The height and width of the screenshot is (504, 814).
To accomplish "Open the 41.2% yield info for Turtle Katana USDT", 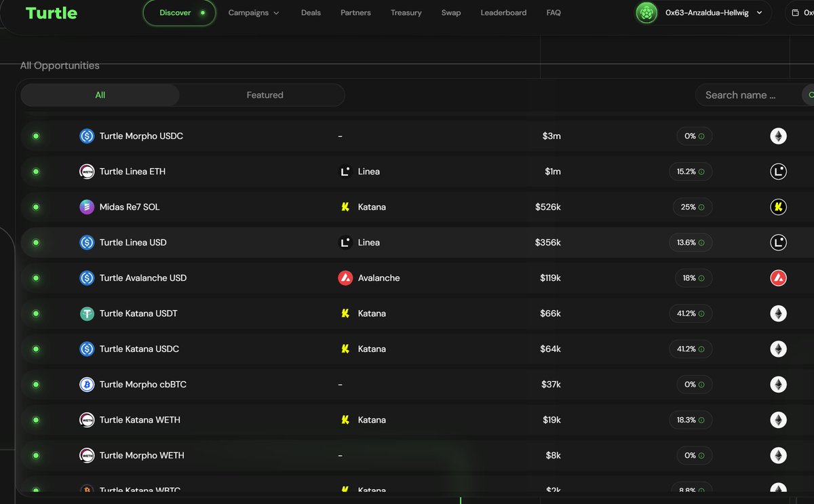I will (691, 313).
